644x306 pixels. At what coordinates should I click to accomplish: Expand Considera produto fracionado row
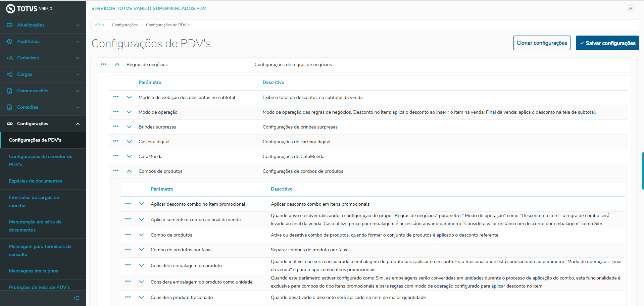(x=141, y=297)
